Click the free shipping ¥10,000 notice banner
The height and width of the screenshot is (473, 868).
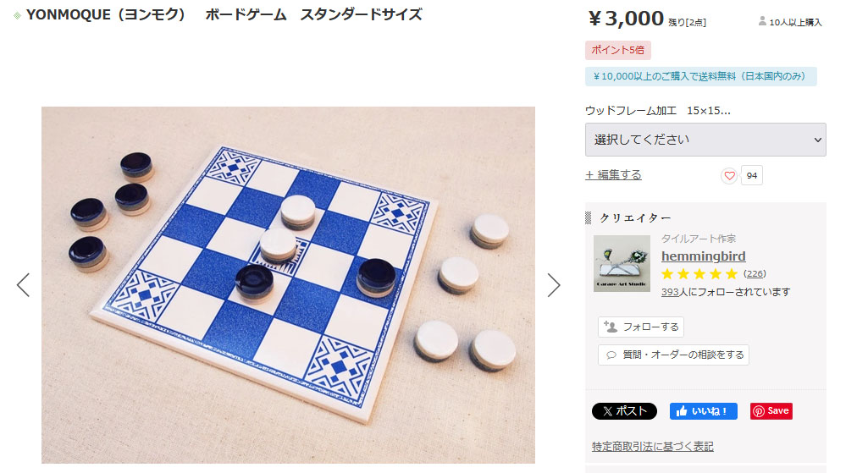click(701, 76)
